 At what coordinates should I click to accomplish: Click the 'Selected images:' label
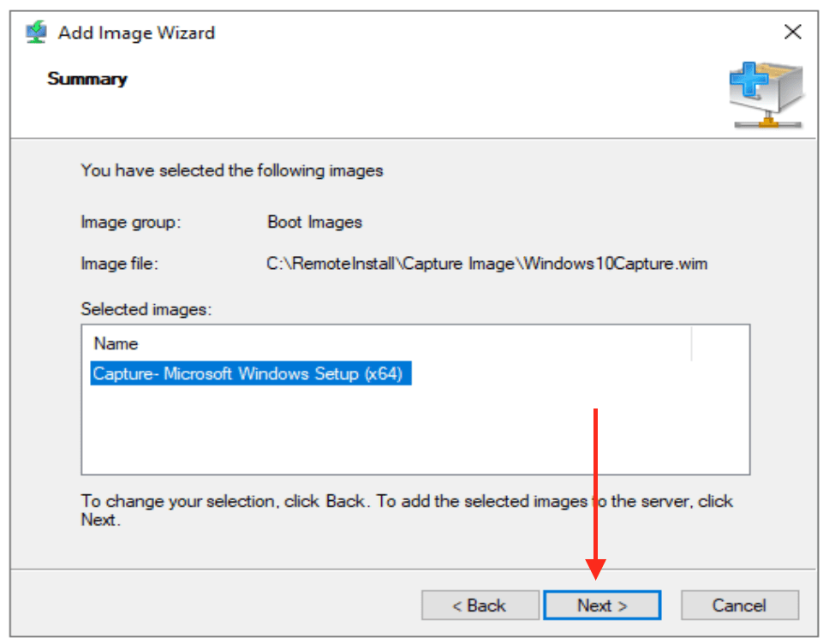click(x=146, y=309)
